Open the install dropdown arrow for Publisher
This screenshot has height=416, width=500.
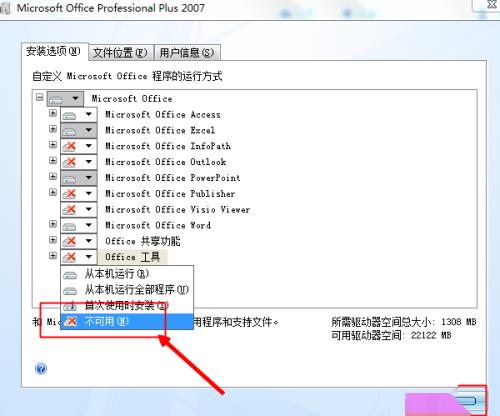pos(89,193)
